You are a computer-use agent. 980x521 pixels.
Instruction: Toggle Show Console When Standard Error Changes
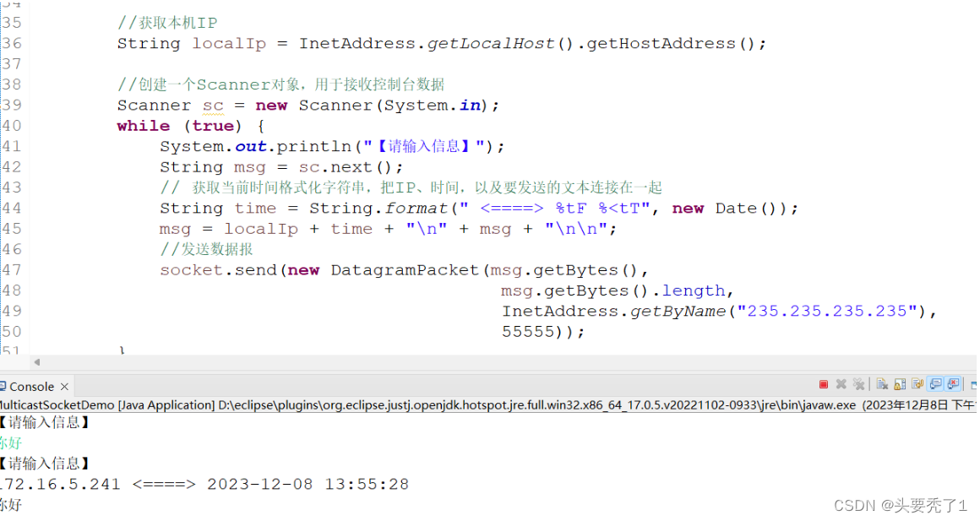[x=953, y=385]
